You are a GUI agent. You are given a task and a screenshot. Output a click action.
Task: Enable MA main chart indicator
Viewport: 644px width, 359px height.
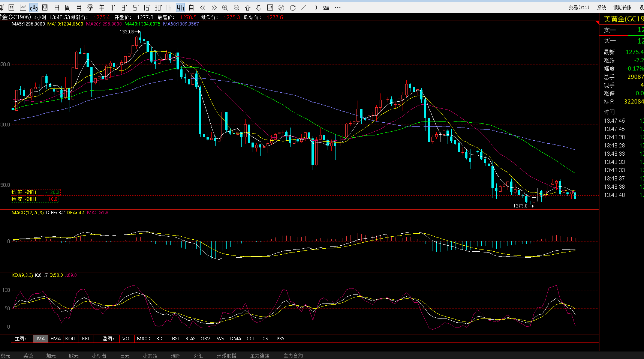tap(41, 339)
